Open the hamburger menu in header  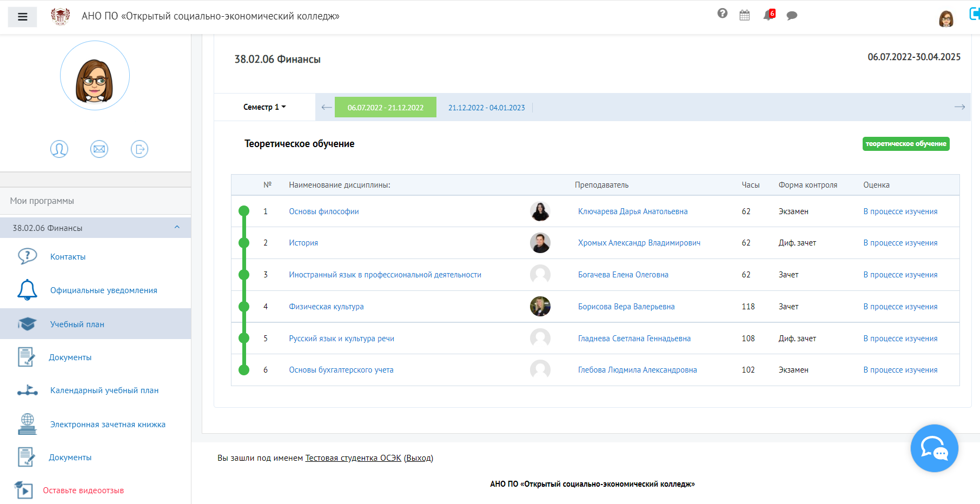point(22,17)
